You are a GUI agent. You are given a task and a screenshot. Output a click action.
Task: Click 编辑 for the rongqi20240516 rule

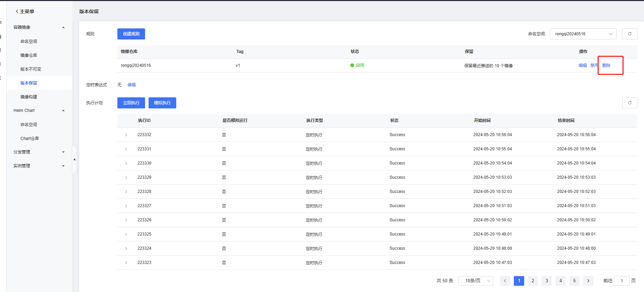pyautogui.click(x=583, y=65)
